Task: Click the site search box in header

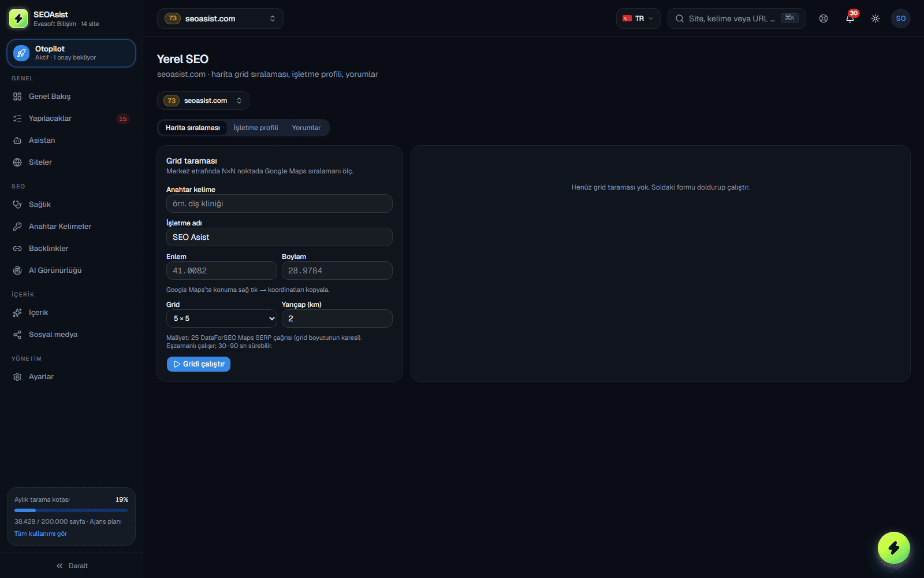Action: pos(737,18)
